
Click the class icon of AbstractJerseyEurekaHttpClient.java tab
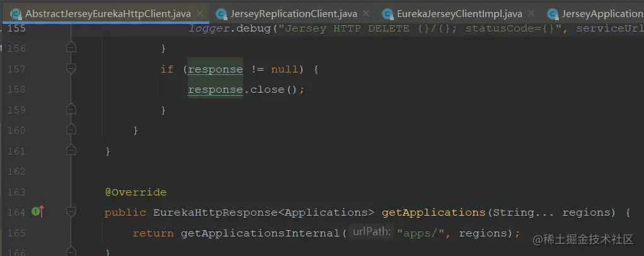coord(16,15)
